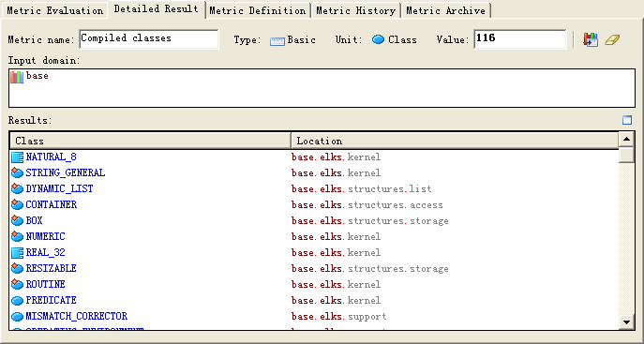Screen dimensions: 644x344
Task: Open the PREDICATE class link
Action: tap(51, 300)
